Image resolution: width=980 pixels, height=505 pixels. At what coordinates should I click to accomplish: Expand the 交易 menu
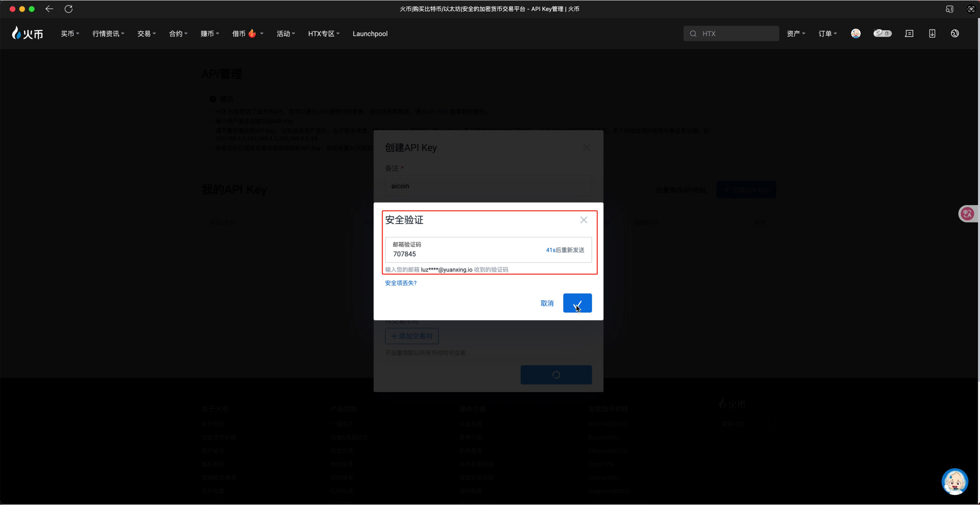pyautogui.click(x=146, y=34)
